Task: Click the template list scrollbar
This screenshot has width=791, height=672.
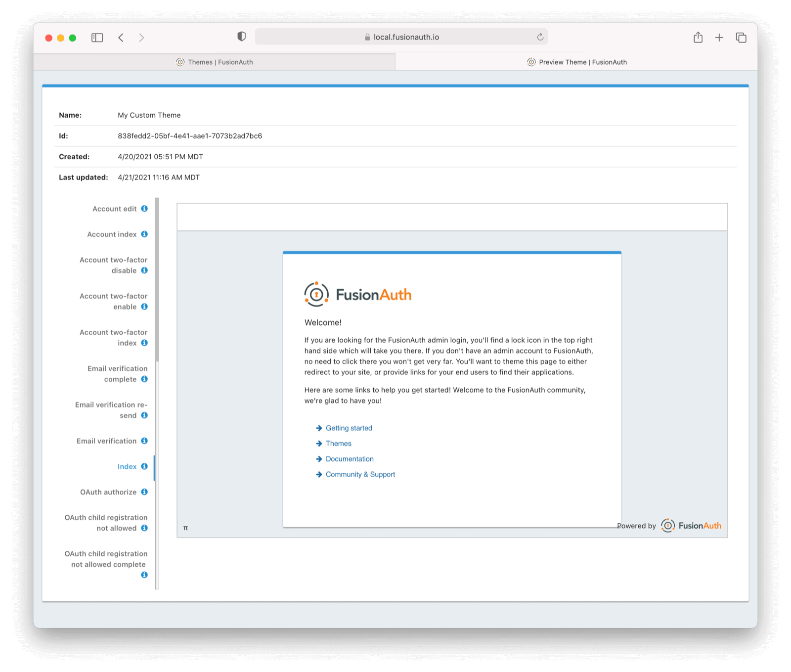Action: point(157,279)
